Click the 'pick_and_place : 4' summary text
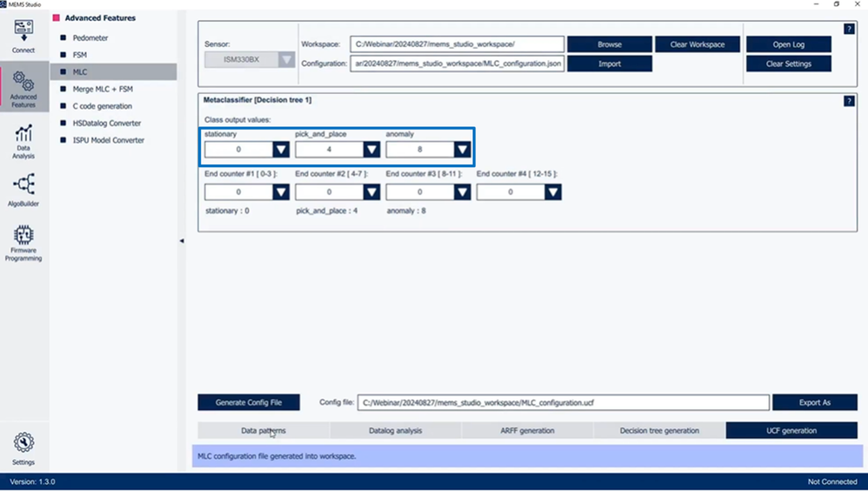Image resolution: width=868 pixels, height=491 pixels. pos(327,211)
